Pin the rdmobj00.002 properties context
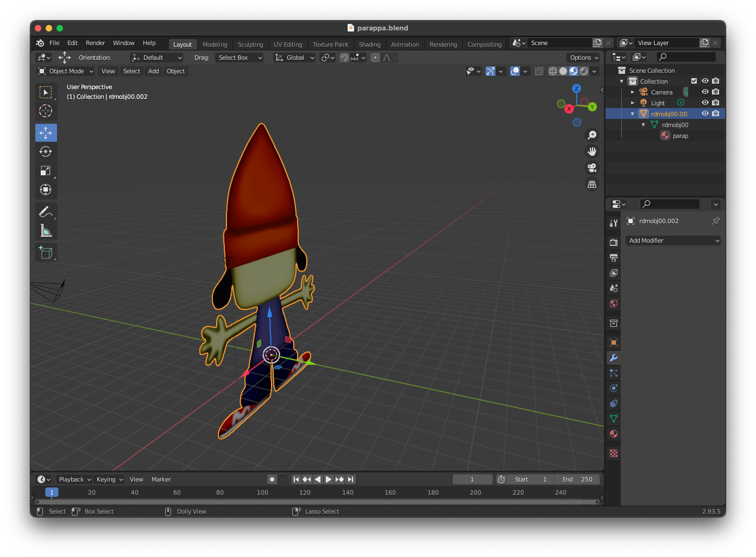 [716, 221]
